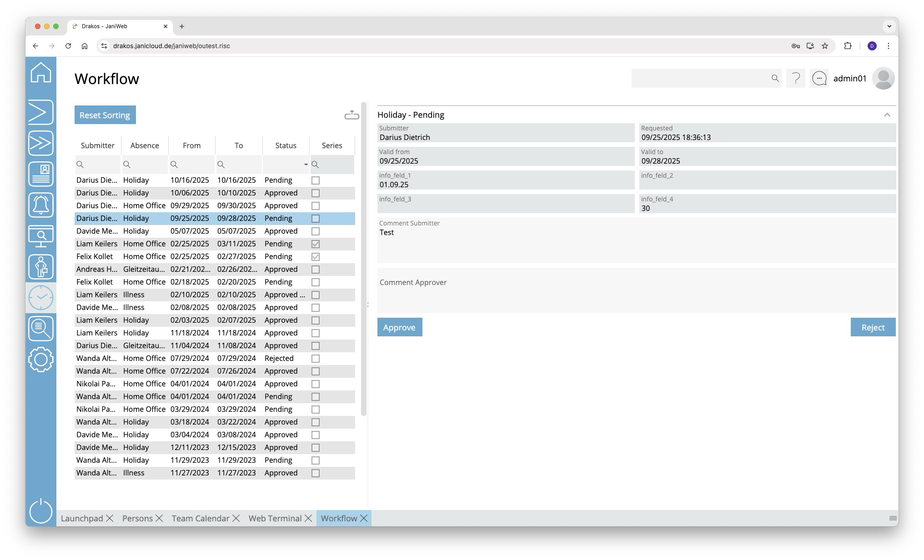
Task: Click the table vertical scrollbar
Action: tap(363, 259)
